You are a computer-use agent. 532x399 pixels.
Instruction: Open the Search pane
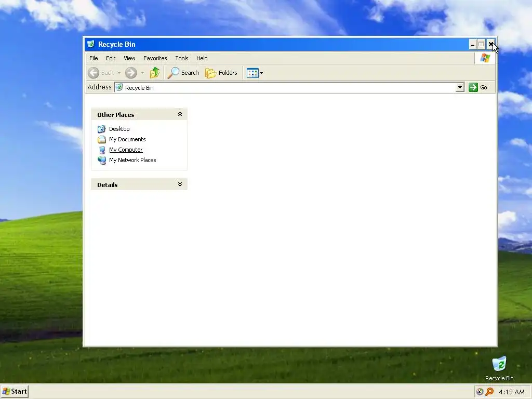(x=183, y=73)
